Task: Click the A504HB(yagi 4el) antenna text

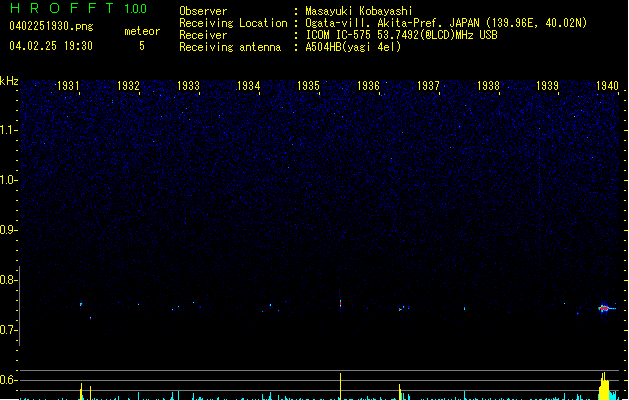Action: pos(353,47)
